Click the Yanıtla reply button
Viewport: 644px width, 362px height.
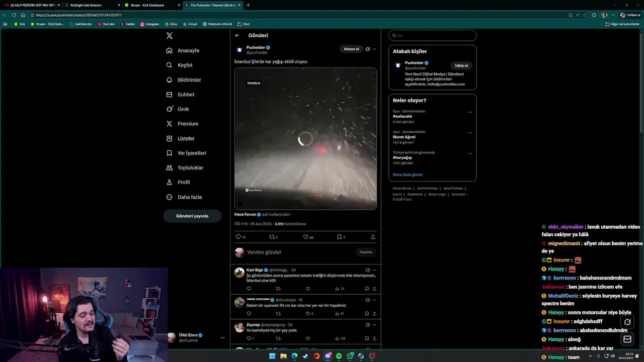[x=366, y=252]
